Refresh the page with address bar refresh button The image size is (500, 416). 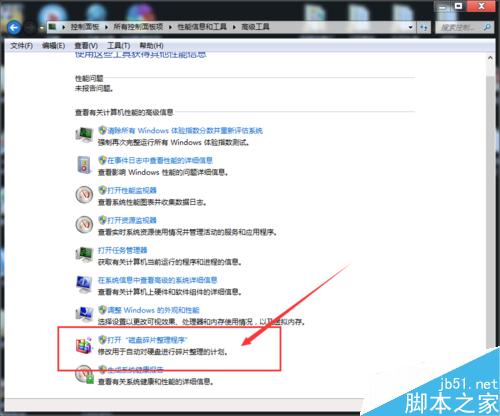423,27
